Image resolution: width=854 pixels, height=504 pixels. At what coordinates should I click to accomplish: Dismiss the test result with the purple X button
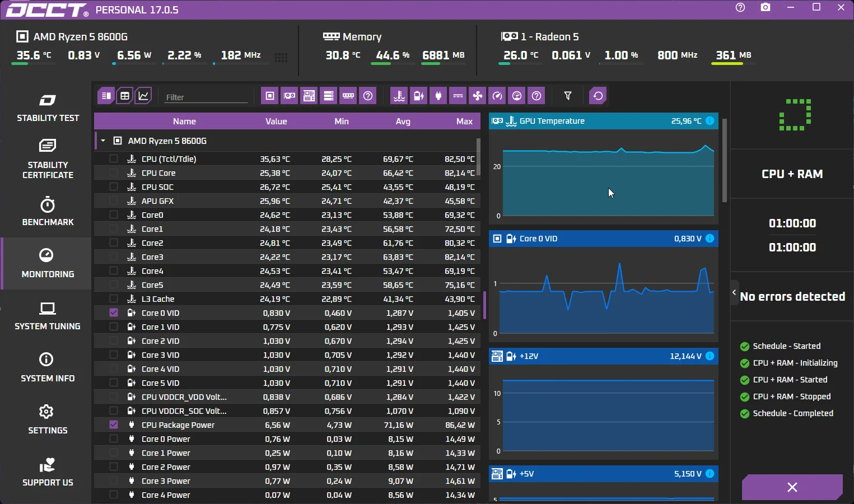[792, 487]
